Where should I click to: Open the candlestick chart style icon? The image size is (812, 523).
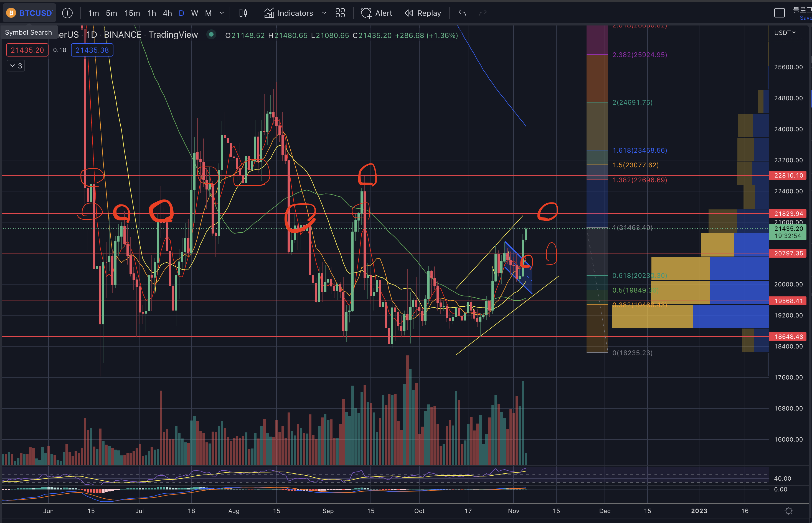243,13
